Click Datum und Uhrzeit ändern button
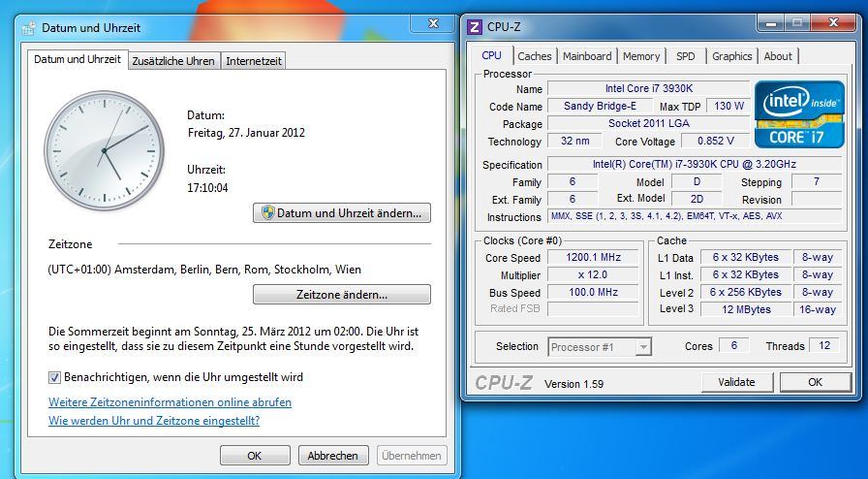868x479 pixels. click(342, 213)
